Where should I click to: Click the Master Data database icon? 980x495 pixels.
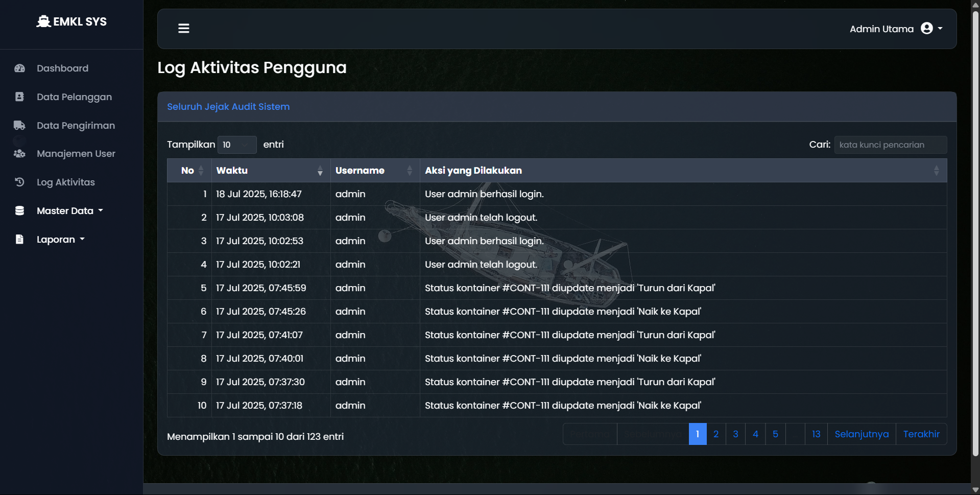coord(20,211)
